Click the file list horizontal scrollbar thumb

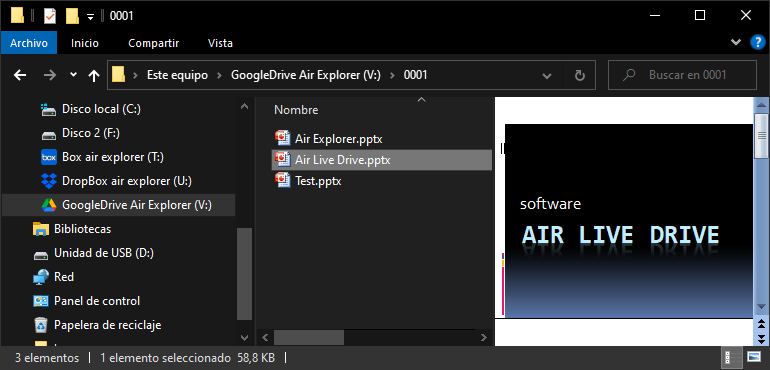[x=309, y=338]
